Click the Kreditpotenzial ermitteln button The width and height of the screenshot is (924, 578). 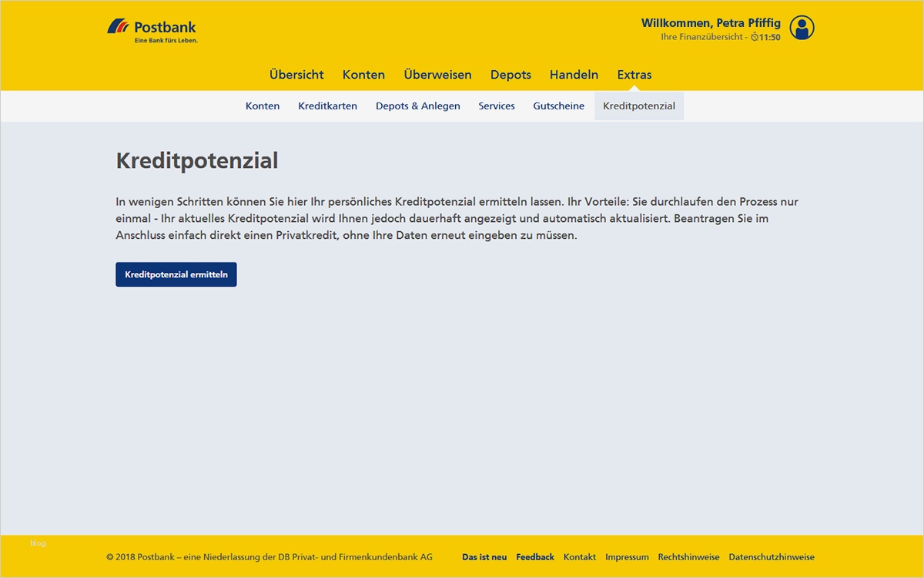click(x=176, y=274)
